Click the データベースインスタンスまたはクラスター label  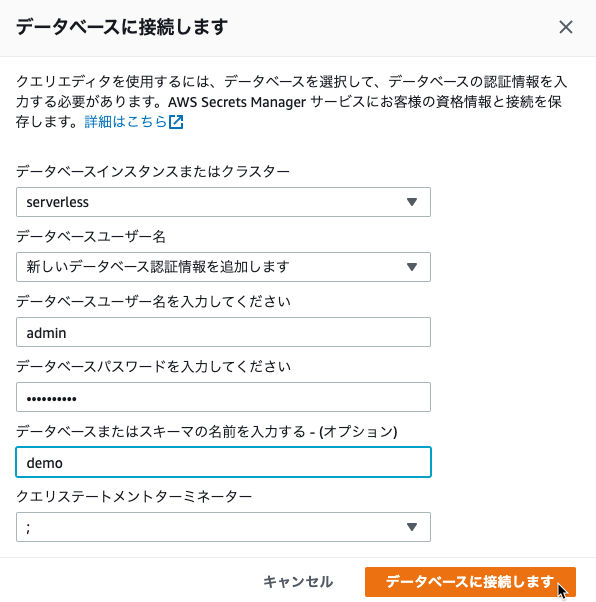point(153,171)
